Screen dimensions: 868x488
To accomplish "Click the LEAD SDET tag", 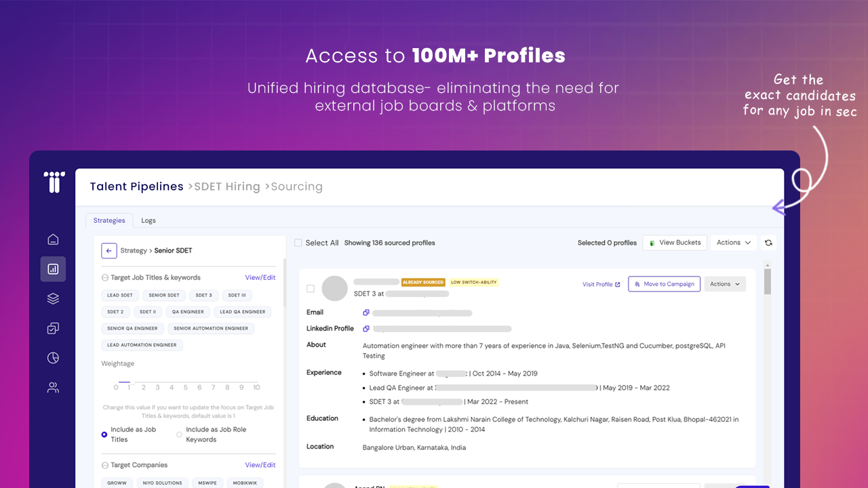I will [x=120, y=296].
